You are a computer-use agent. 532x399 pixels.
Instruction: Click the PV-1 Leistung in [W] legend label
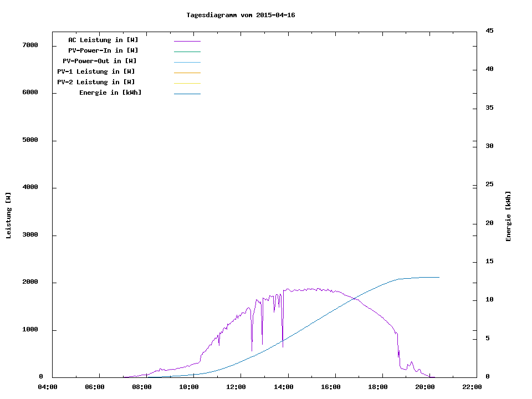pyautogui.click(x=96, y=71)
